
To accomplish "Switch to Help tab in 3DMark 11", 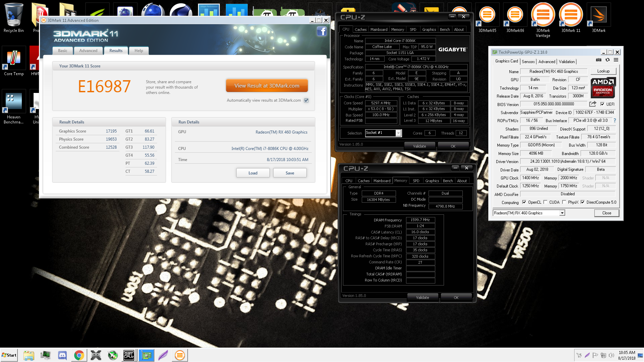I will 139,51.
